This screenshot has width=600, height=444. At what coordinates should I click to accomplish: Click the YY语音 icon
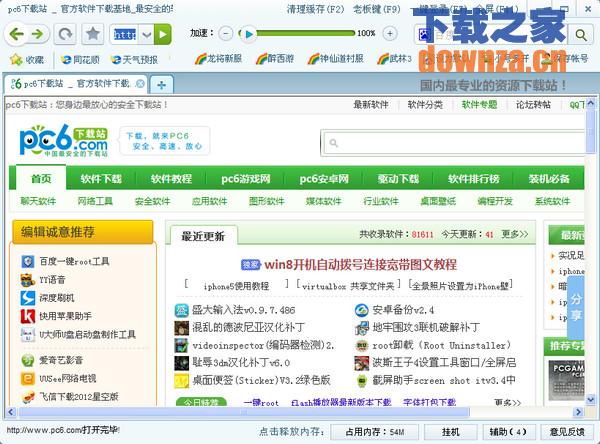(x=28, y=280)
